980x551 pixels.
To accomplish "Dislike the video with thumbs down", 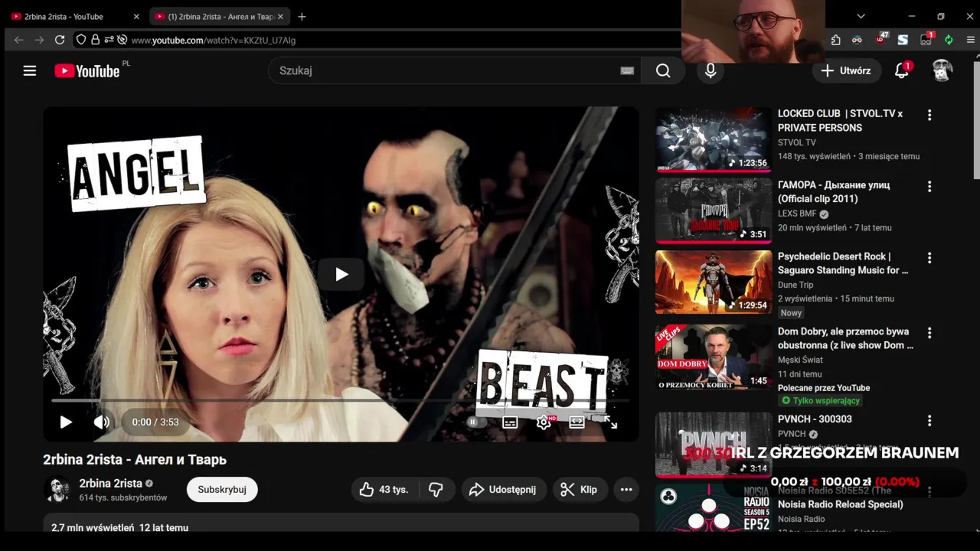I will 436,489.
